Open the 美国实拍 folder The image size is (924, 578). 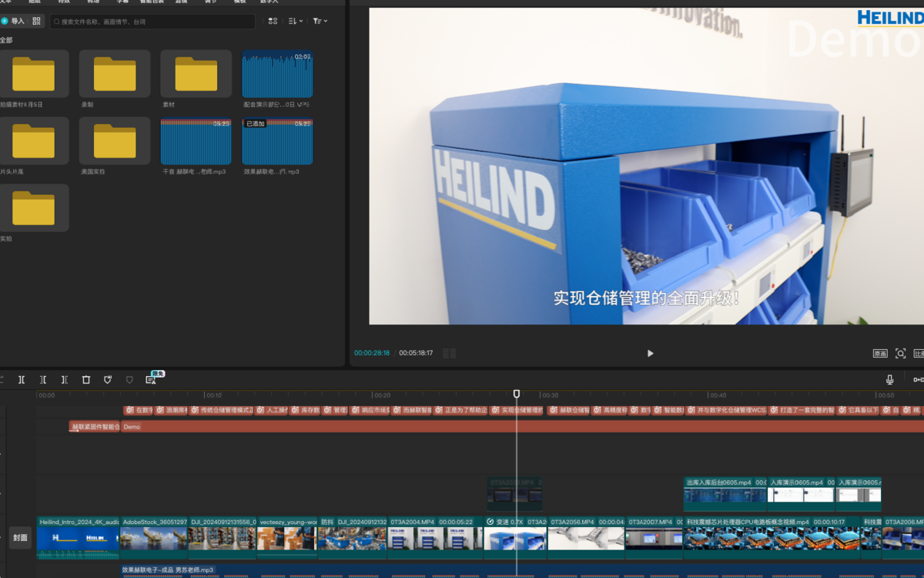pyautogui.click(x=115, y=141)
